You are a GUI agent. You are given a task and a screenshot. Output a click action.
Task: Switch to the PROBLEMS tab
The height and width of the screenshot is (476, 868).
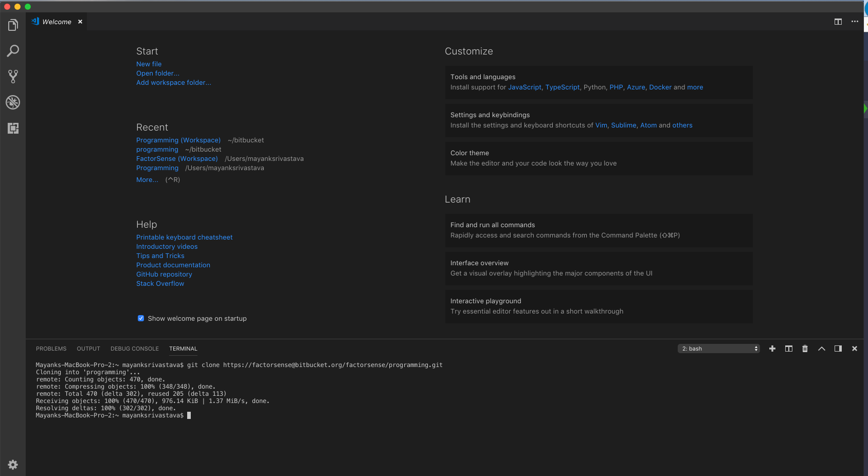[x=51, y=349]
